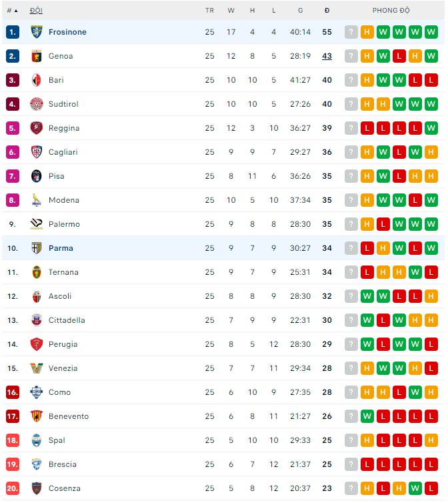
Task: Sort standings by Đ points column header
Action: point(327,11)
